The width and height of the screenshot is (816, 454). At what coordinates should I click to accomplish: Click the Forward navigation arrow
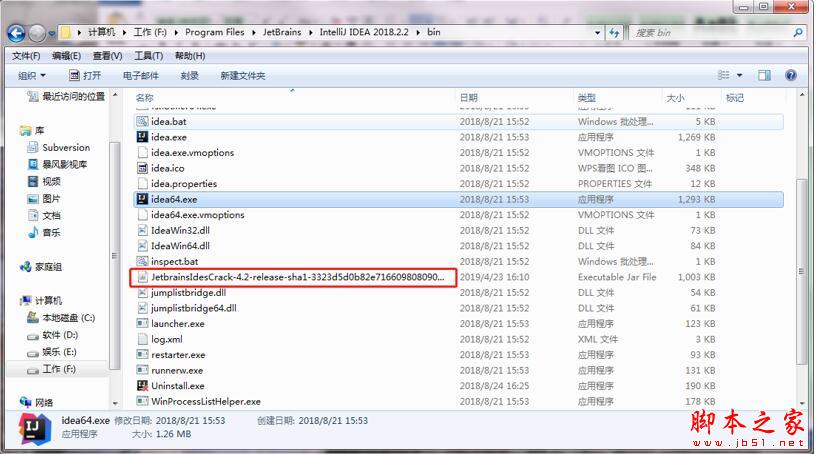37,33
